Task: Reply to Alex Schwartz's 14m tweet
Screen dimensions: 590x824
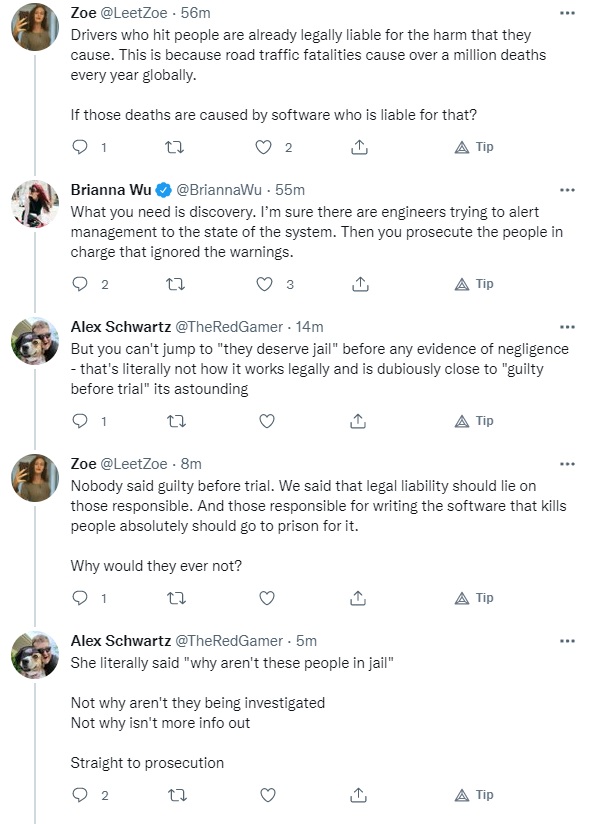Action: click(80, 421)
